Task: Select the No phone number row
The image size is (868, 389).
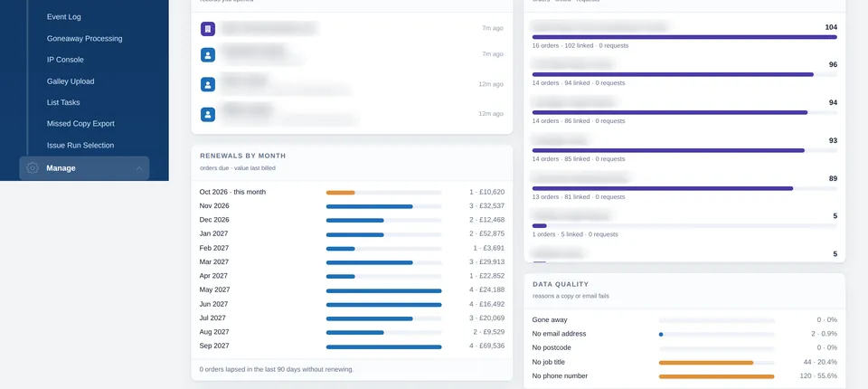Action: tap(684, 376)
